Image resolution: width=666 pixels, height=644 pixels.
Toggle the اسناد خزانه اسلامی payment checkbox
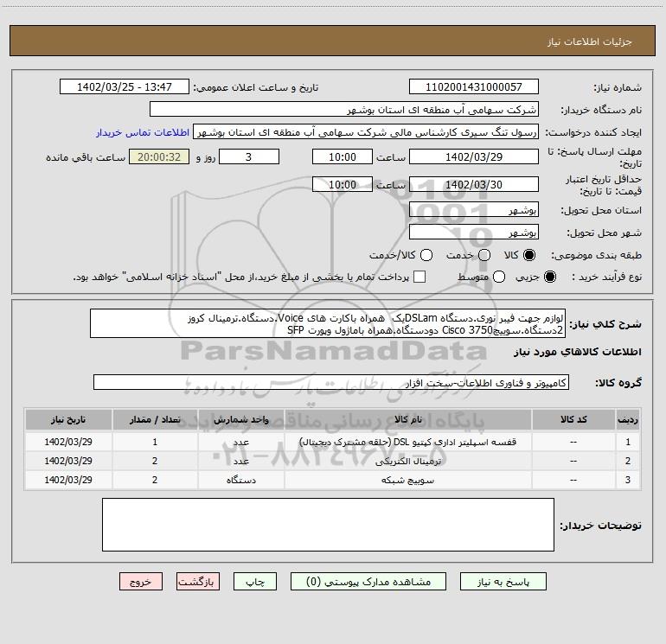click(419, 277)
